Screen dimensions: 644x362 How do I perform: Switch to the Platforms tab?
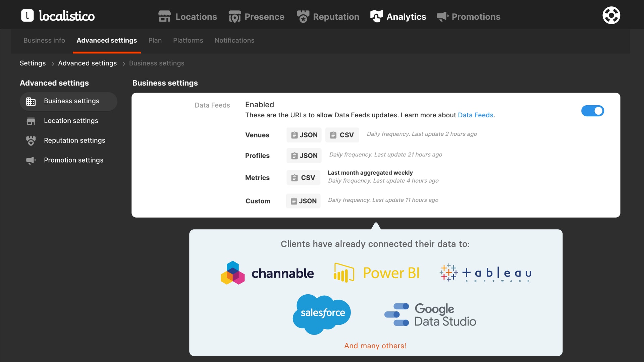point(188,41)
